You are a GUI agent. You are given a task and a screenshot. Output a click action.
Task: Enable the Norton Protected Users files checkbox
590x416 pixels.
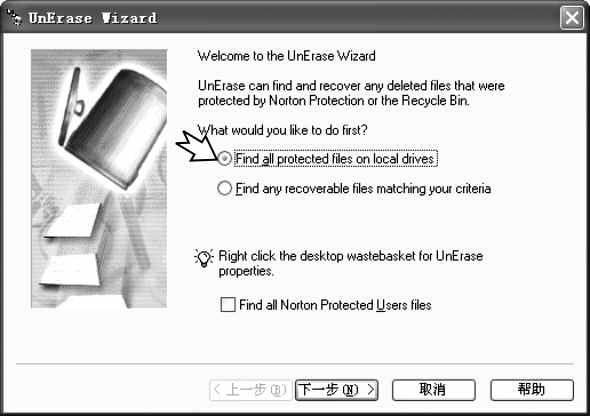pyautogui.click(x=228, y=305)
